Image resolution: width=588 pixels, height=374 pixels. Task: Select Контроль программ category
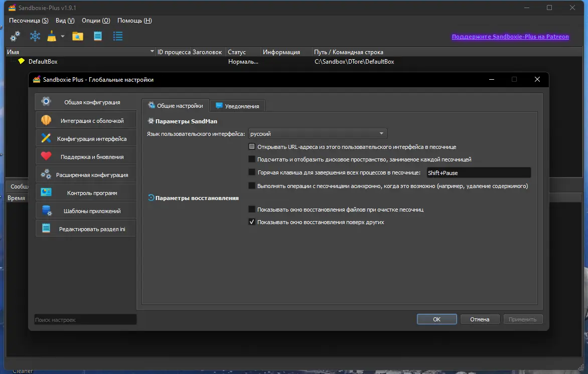[86, 193]
